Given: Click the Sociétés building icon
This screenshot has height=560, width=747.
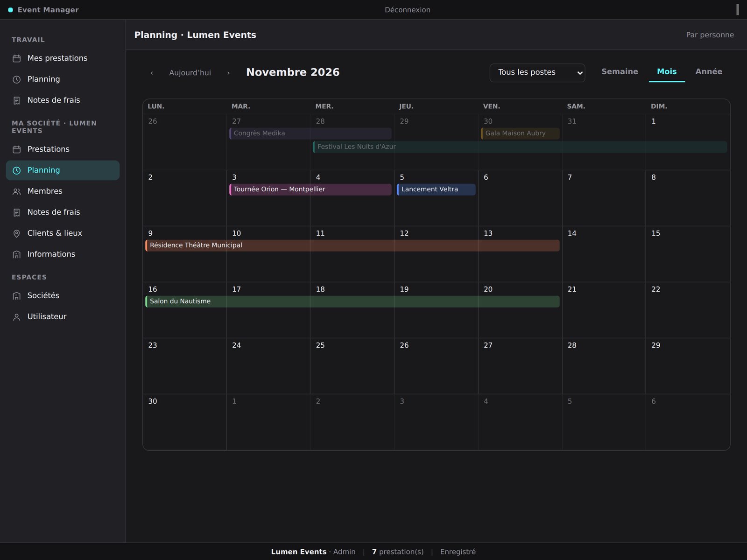Looking at the screenshot, I should click(x=17, y=296).
